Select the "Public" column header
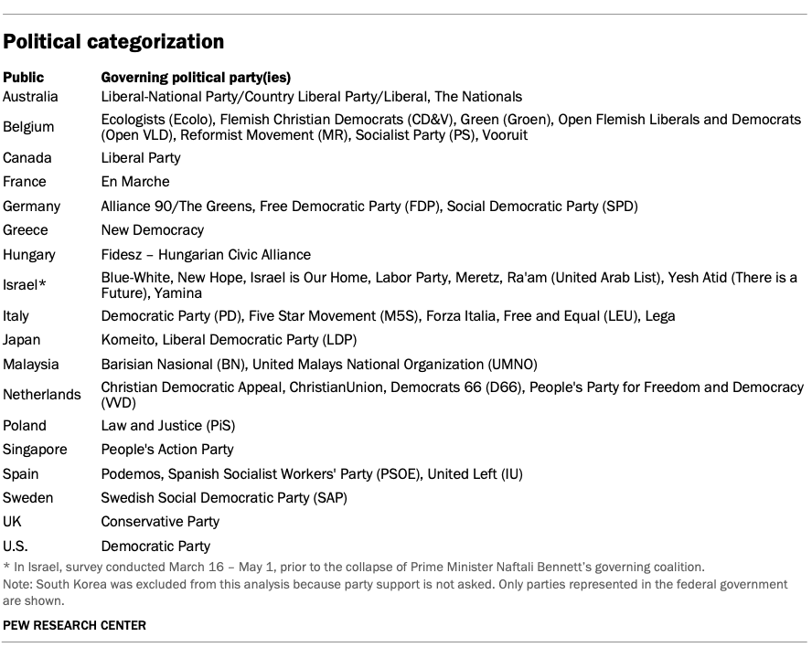This screenshot has width=812, height=658. (23, 78)
